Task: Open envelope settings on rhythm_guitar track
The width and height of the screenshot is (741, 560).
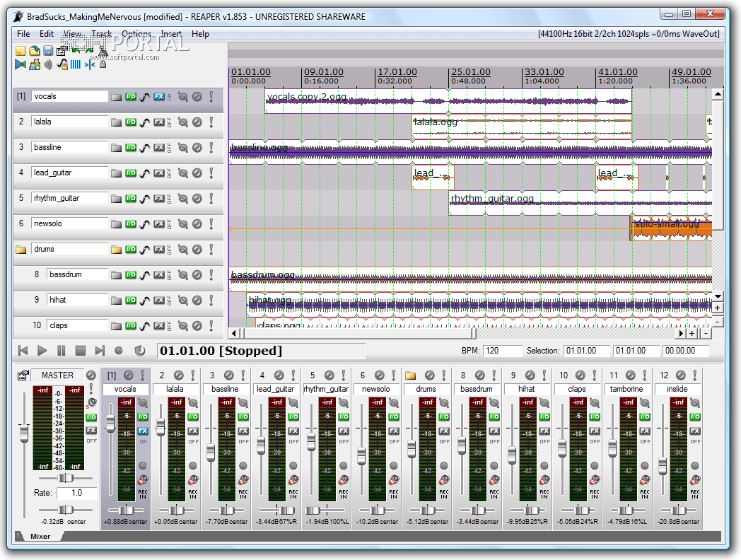Action: click(145, 199)
